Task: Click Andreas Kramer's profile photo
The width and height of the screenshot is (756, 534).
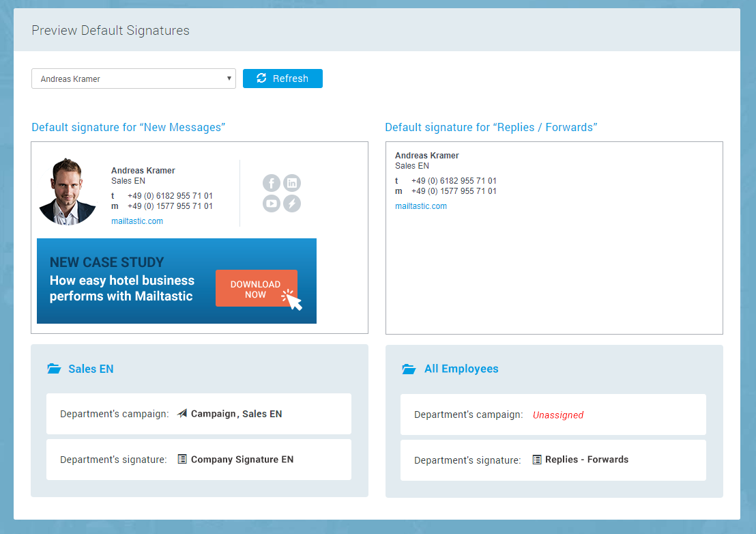Action: pyautogui.click(x=67, y=191)
